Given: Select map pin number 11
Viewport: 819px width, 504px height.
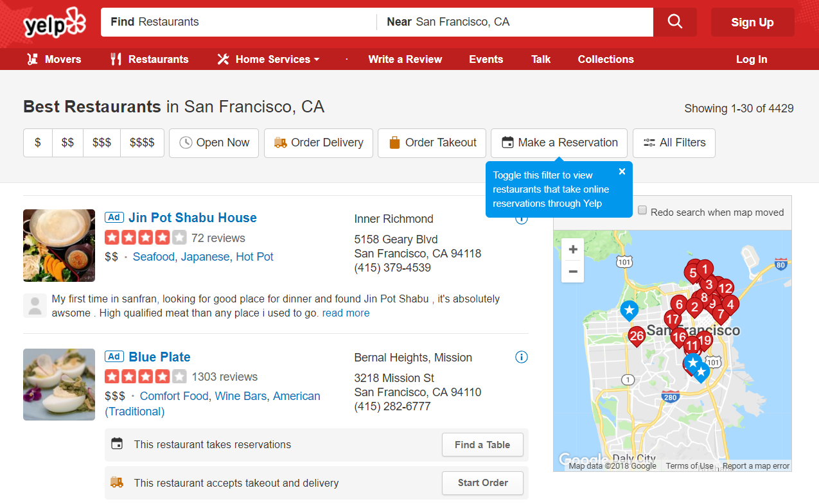Looking at the screenshot, I should pyautogui.click(x=691, y=347).
